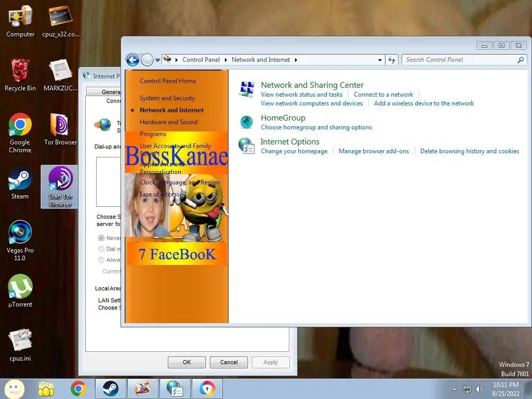The width and height of the screenshot is (532, 399).
Task: Click the search magnifier icon
Action: 521,60
